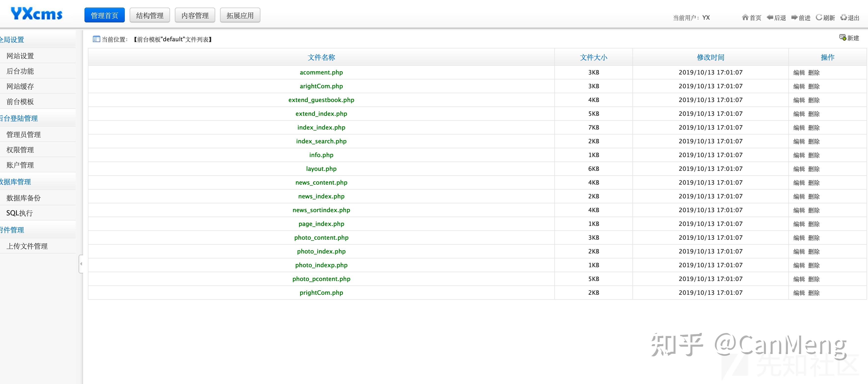Delete the layout.php file

(814, 169)
